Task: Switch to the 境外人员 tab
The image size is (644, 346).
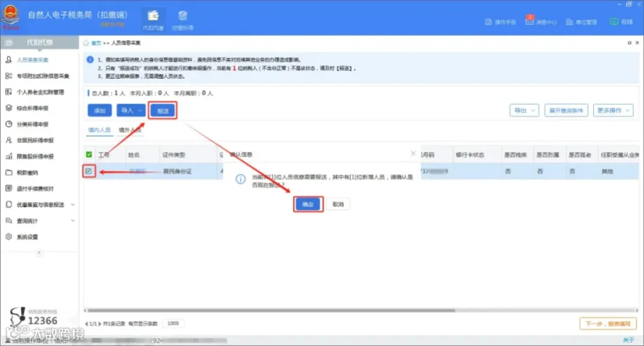Action: coord(130,130)
